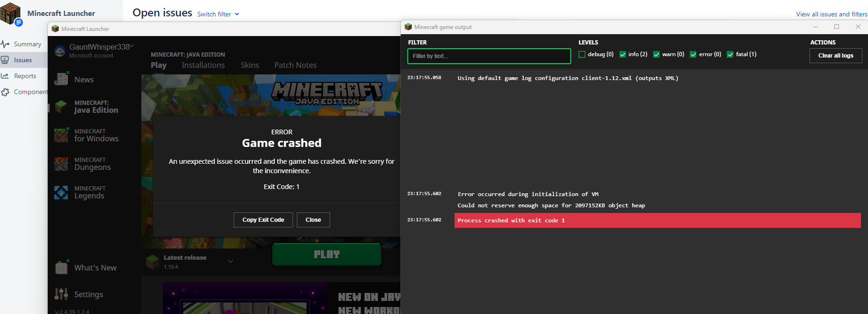Click the Latest release grass block icon
The height and width of the screenshot is (314, 868).
point(153,262)
